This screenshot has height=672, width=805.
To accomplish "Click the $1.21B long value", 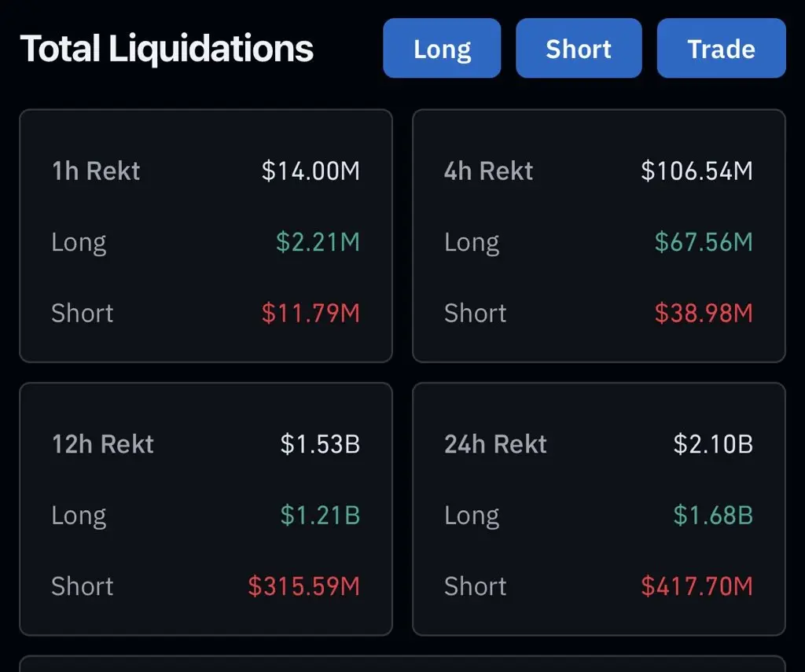I will [x=320, y=516].
